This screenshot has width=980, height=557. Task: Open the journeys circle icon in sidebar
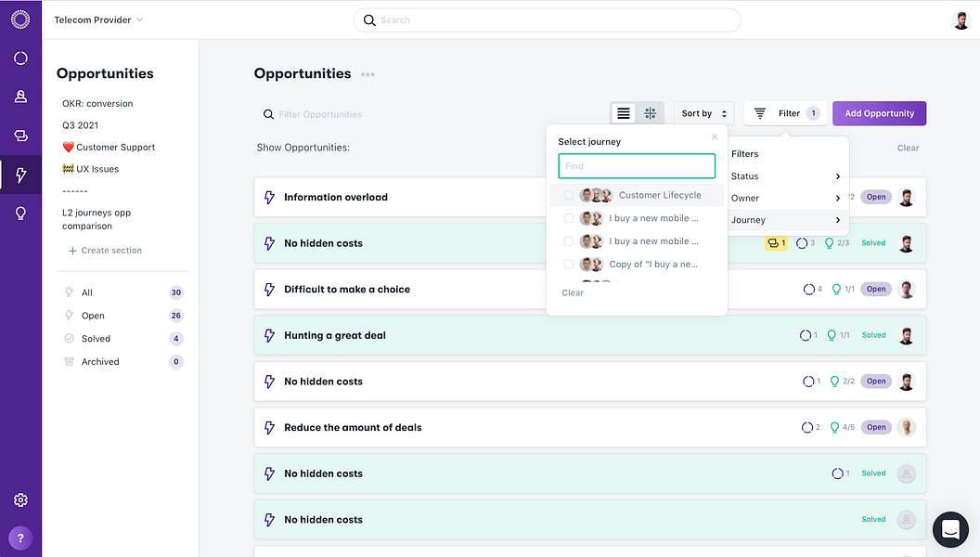pyautogui.click(x=20, y=58)
